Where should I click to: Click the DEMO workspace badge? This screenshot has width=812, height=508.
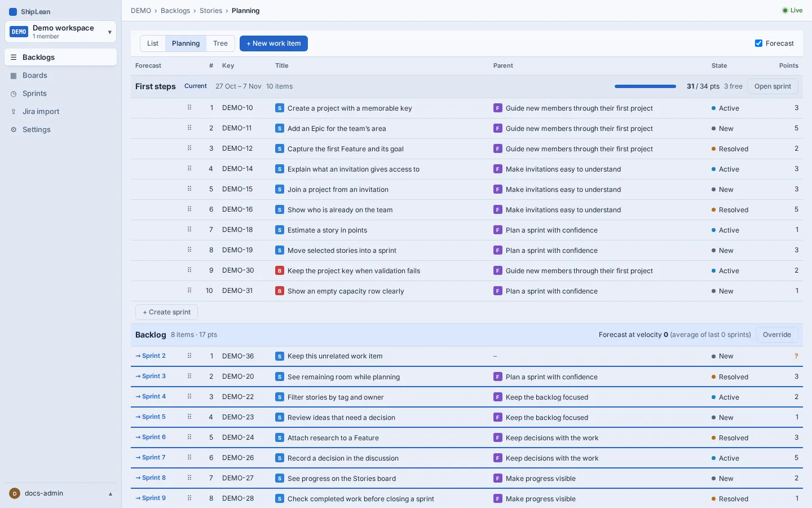tap(19, 32)
